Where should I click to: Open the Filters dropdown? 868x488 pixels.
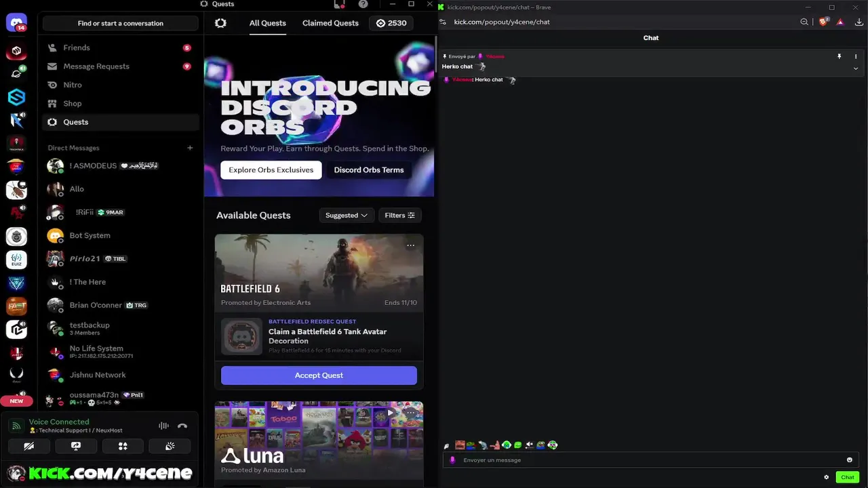click(x=399, y=216)
